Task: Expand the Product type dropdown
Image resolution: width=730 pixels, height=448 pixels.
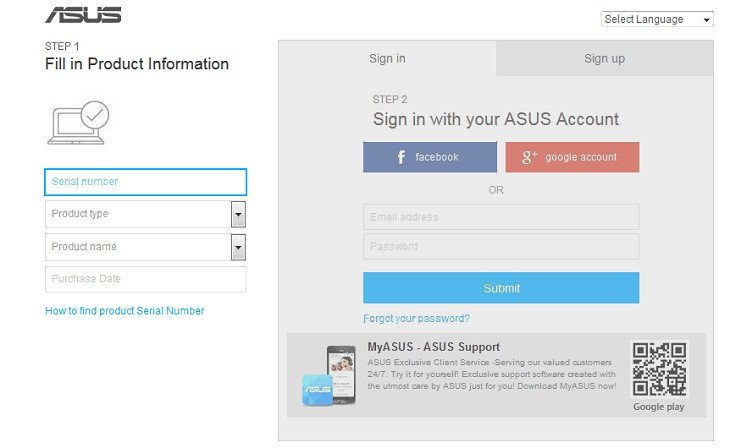Action: 238,214
